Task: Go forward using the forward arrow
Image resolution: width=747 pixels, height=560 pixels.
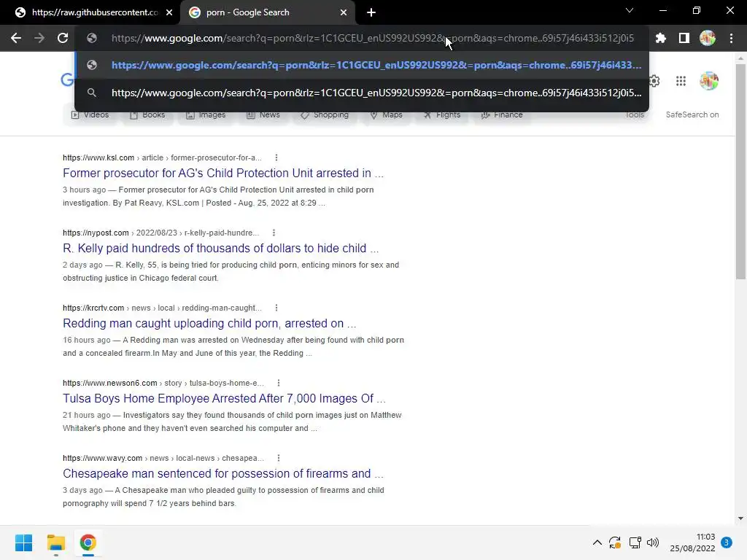Action: point(39,38)
